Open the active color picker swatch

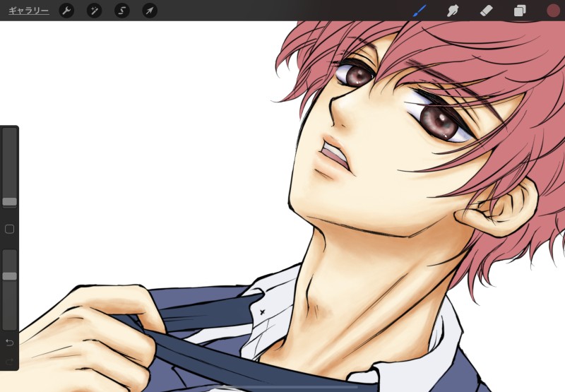click(553, 11)
